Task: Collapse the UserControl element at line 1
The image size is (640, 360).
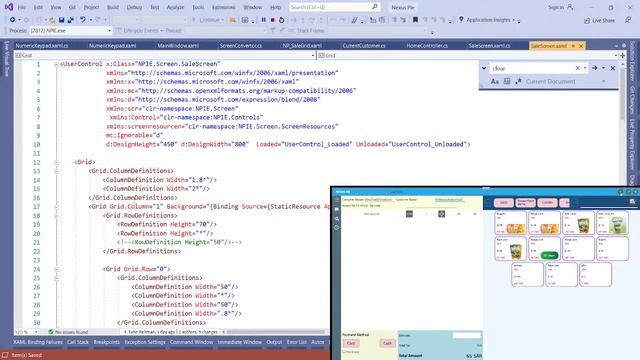Action: point(56,64)
